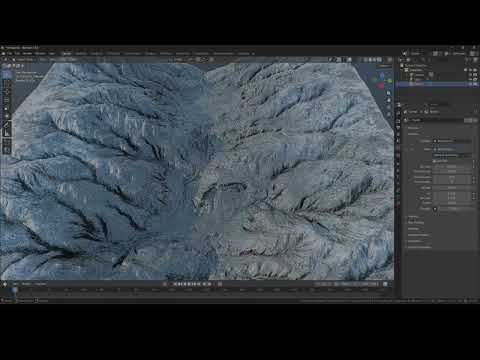480x360 pixels.
Task: Switch to the UV Editing workspace tab
Action: point(113,53)
